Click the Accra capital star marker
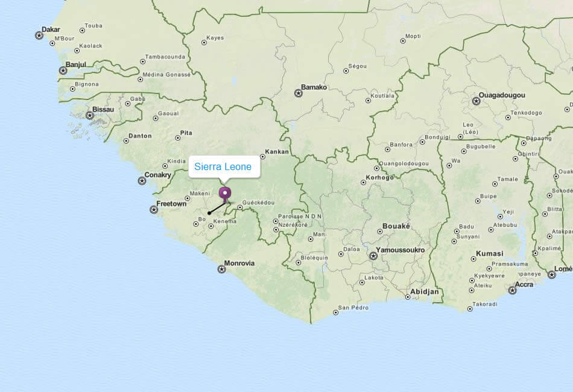 point(512,291)
